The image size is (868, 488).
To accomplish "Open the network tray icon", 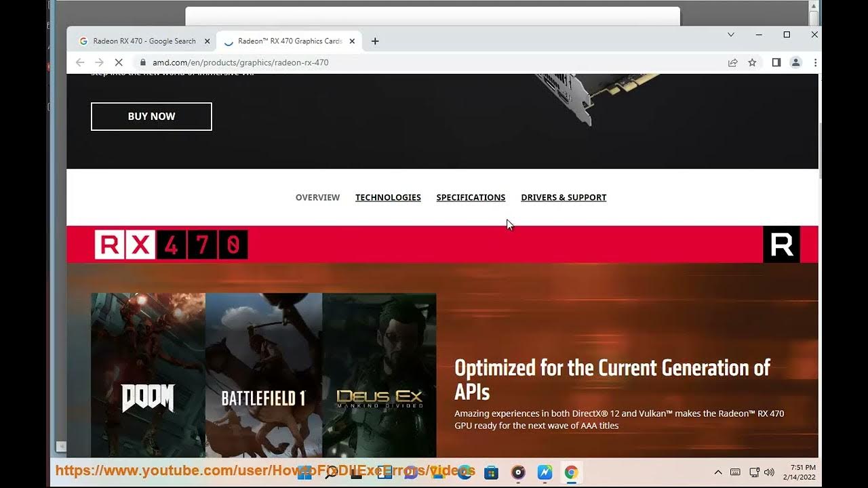I will click(754, 472).
